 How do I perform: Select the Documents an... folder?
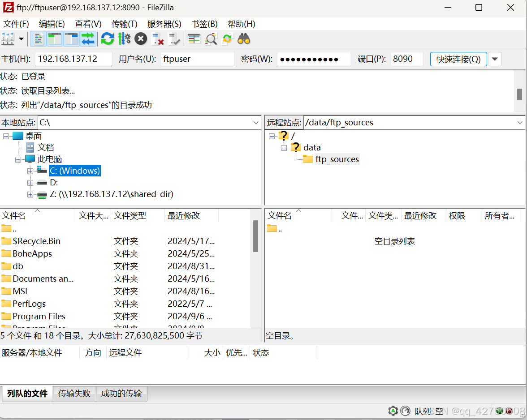click(x=43, y=279)
